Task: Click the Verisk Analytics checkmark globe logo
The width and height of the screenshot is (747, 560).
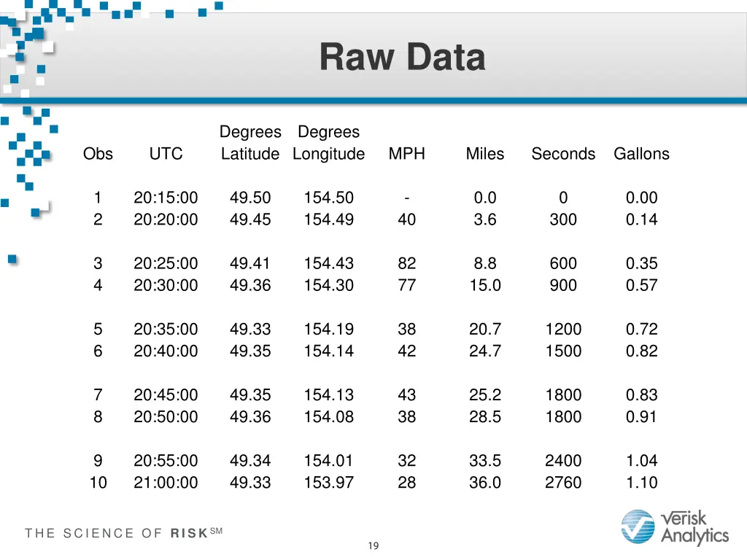Action: [638, 527]
